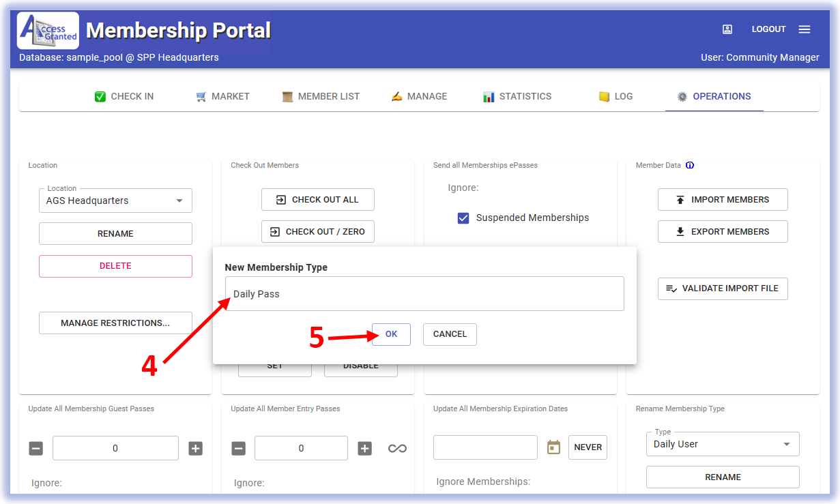Screen dimensions: 840x504
Task: Click the New Membership Type text field
Action: 424,294
